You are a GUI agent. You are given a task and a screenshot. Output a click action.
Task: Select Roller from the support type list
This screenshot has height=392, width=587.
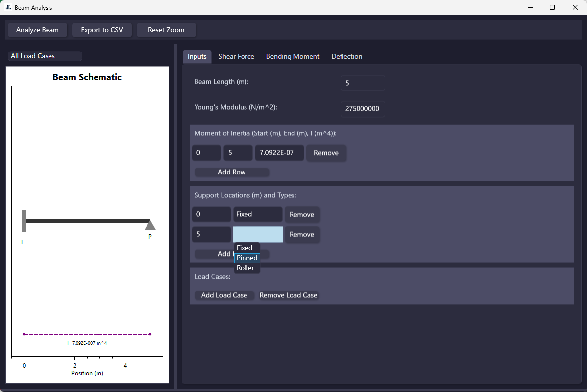(x=245, y=268)
